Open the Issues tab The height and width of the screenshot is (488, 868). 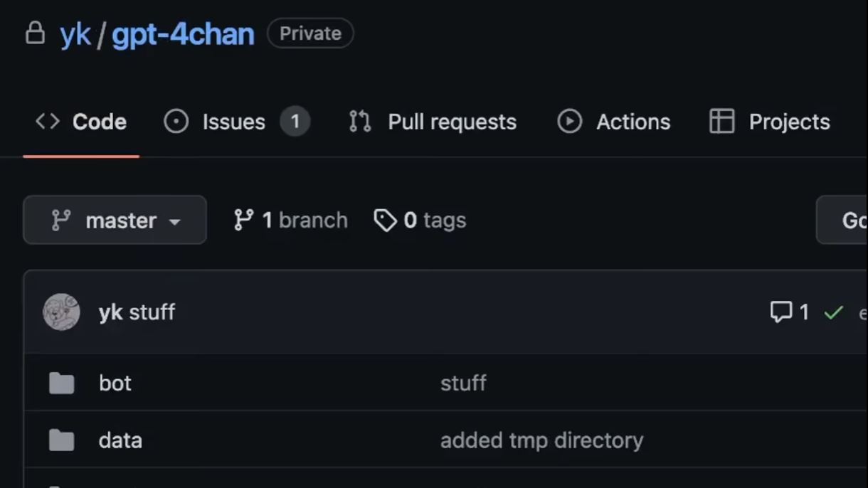[233, 122]
